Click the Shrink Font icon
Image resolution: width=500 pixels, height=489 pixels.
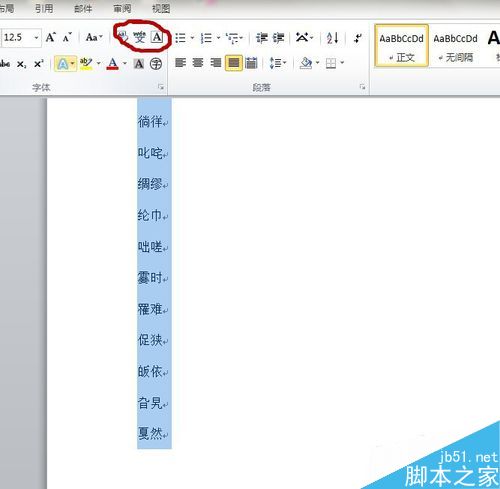[67, 38]
